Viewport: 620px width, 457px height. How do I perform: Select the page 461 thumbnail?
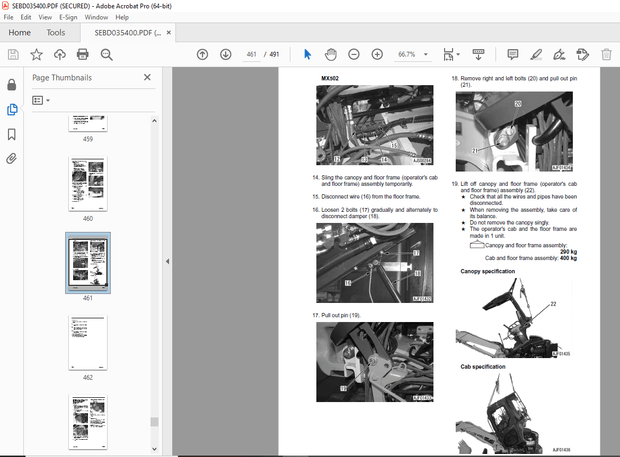(88, 263)
